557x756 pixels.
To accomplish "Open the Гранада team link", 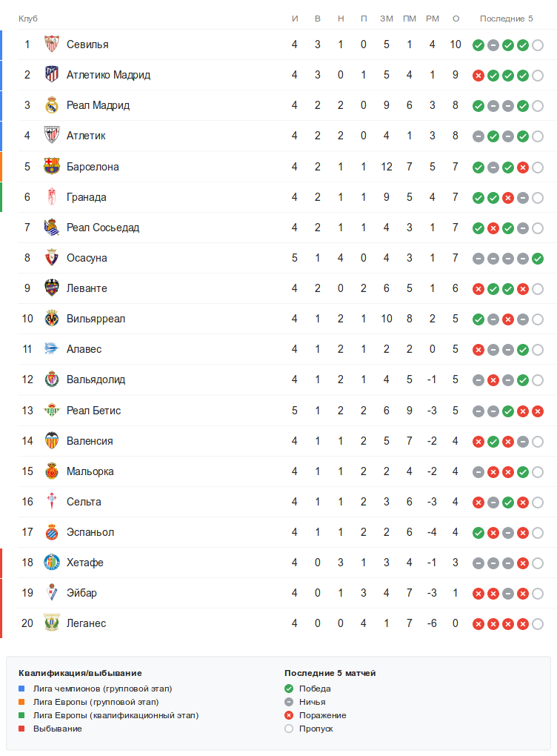I will click(x=86, y=197).
